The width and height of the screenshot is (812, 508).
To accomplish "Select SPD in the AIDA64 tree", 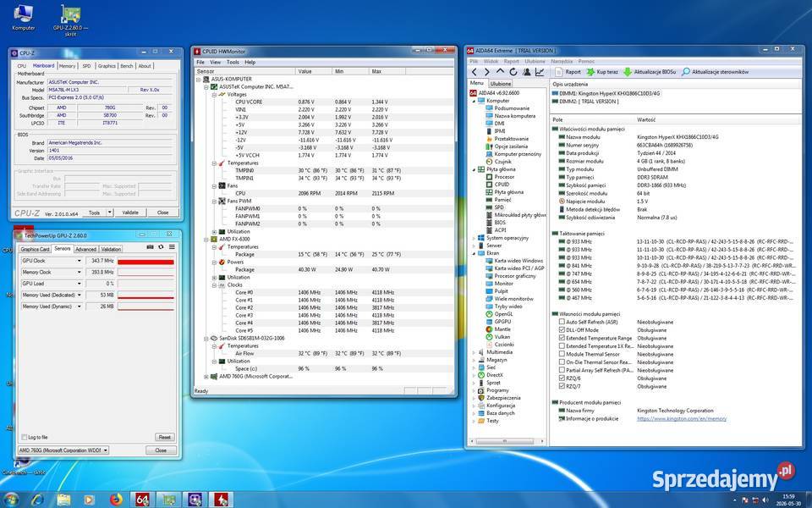I will coord(499,207).
